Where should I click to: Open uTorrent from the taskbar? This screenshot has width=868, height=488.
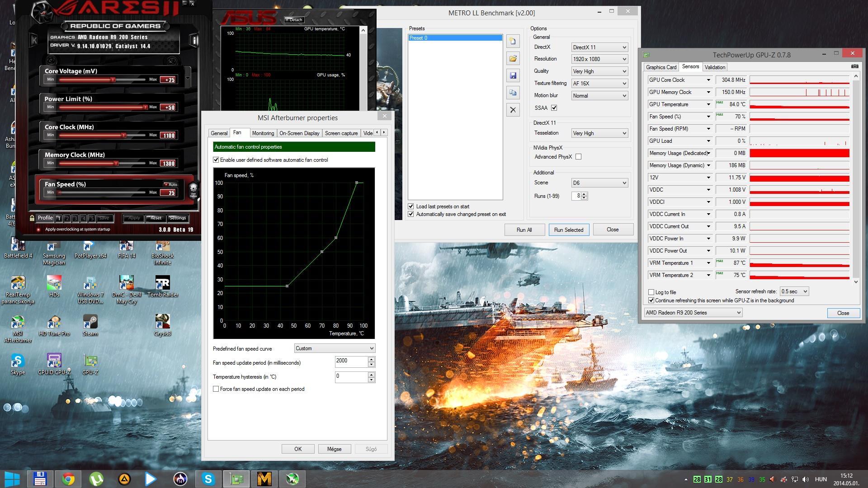coord(96,479)
